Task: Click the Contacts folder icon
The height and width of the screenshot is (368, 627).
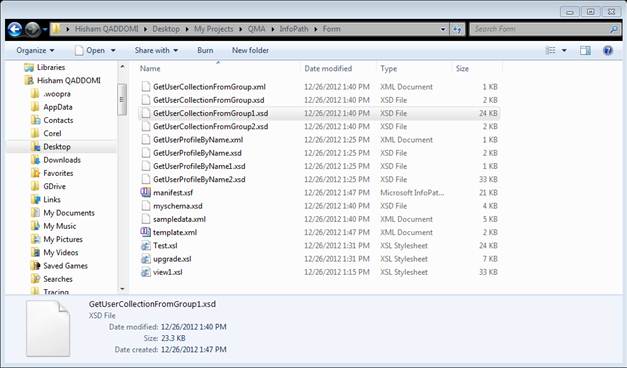Action: tap(36, 120)
